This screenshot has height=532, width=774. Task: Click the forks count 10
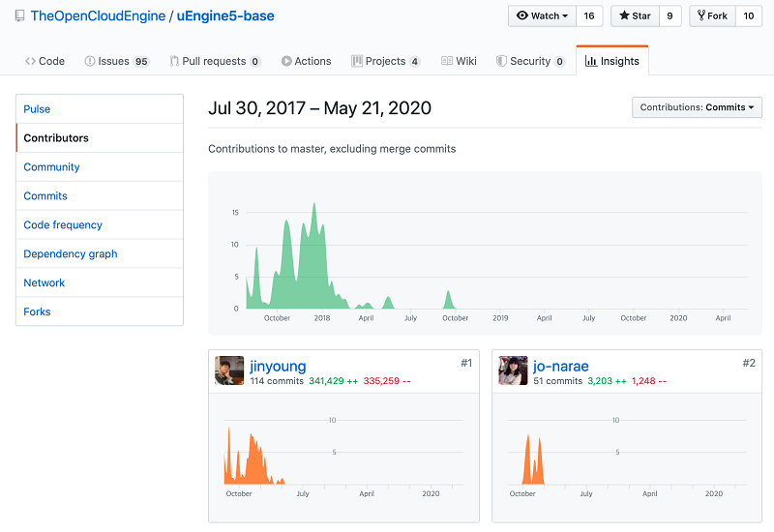748,15
